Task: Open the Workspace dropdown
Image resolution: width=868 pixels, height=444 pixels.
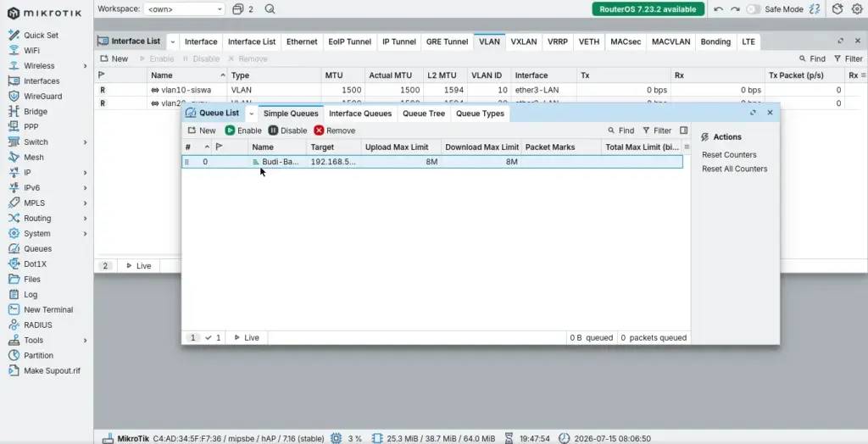Action: [184, 8]
